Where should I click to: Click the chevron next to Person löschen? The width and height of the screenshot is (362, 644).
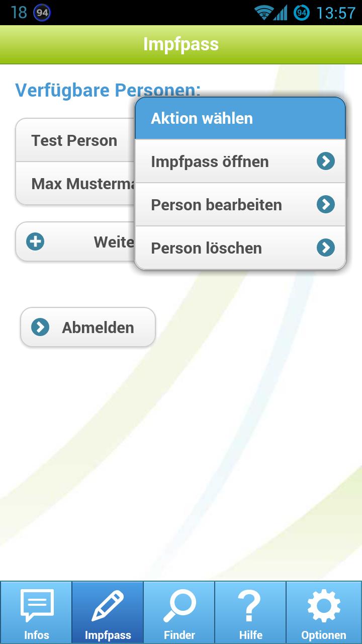(326, 248)
